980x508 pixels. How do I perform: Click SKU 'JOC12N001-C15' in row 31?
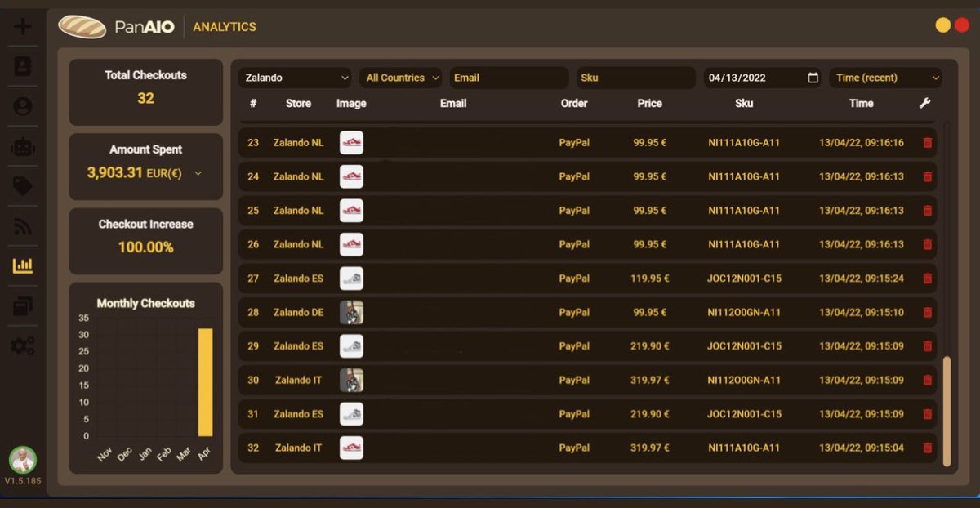click(744, 414)
